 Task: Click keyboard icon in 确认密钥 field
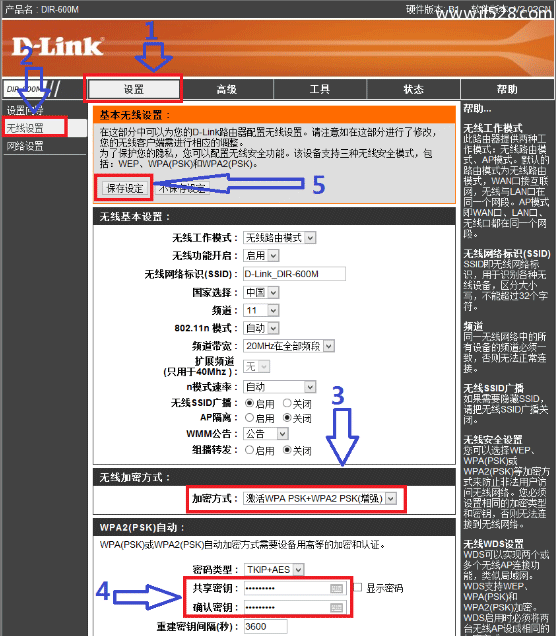[x=337, y=608]
